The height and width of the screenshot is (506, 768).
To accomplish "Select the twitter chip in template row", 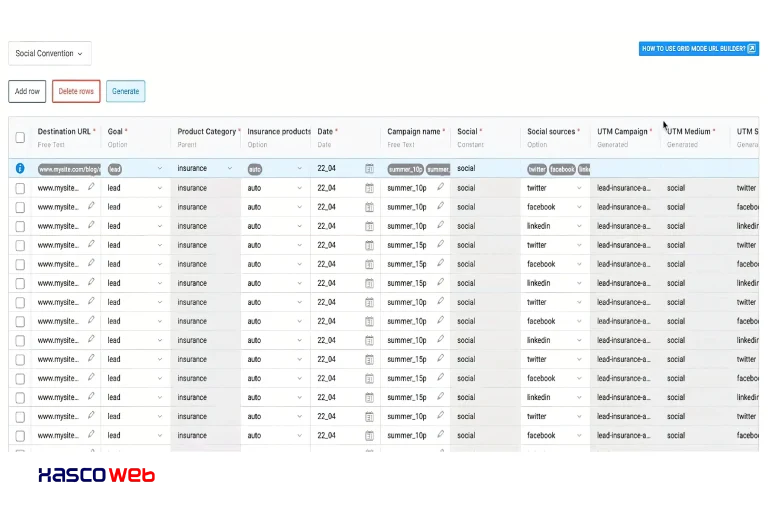I will point(537,169).
